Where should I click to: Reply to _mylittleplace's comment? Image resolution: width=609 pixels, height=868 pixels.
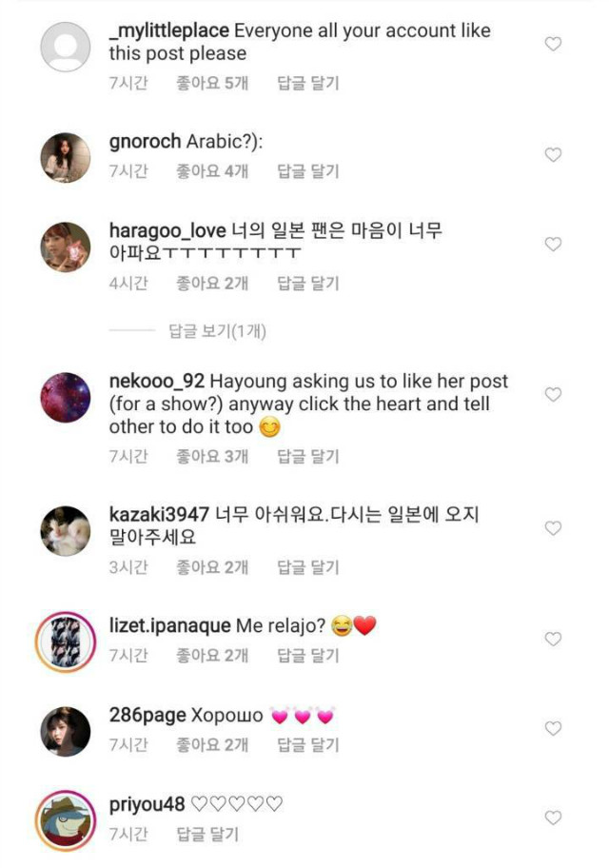(x=307, y=84)
